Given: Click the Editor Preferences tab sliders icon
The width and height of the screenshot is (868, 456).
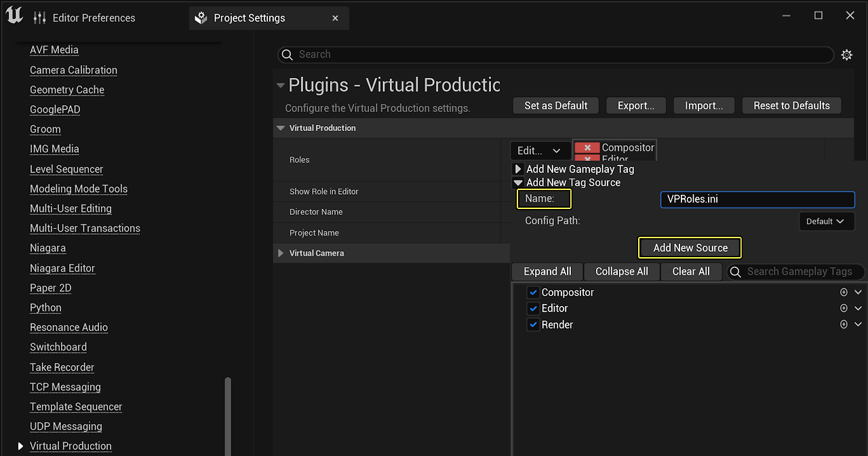Looking at the screenshot, I should (x=40, y=18).
